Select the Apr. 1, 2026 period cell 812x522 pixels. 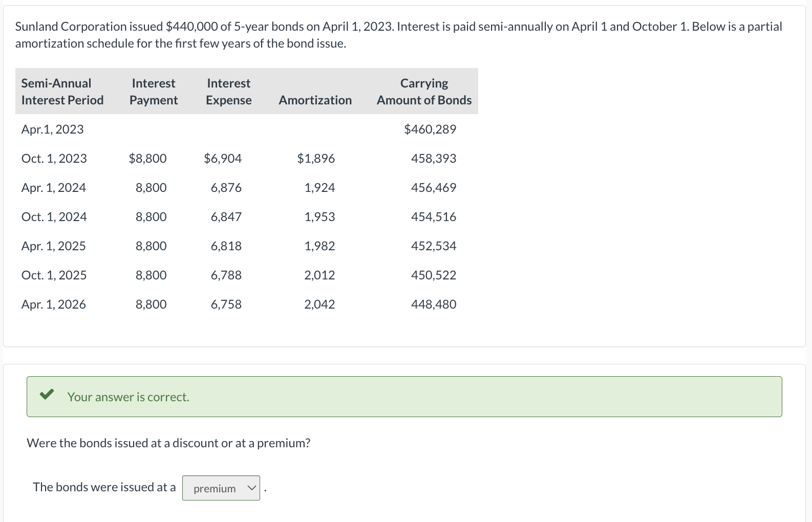(54, 304)
